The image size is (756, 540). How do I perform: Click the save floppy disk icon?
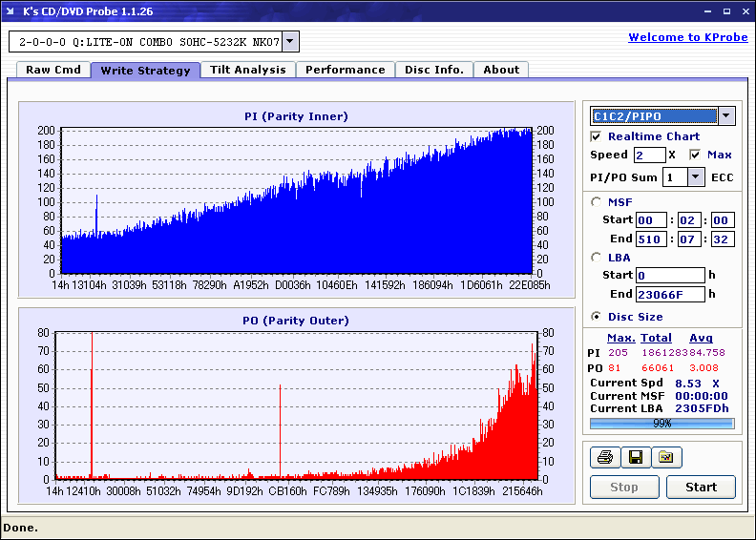coord(636,457)
